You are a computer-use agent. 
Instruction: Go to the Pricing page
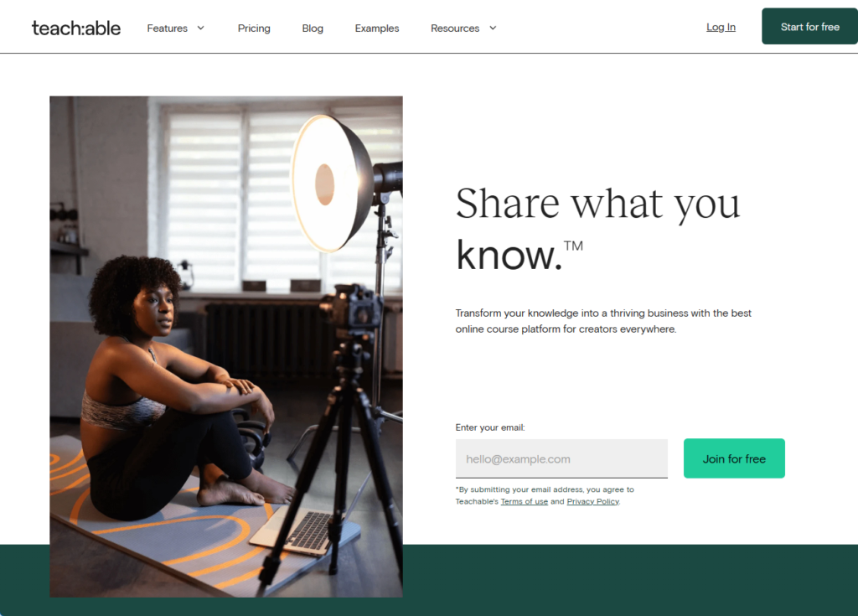[254, 28]
